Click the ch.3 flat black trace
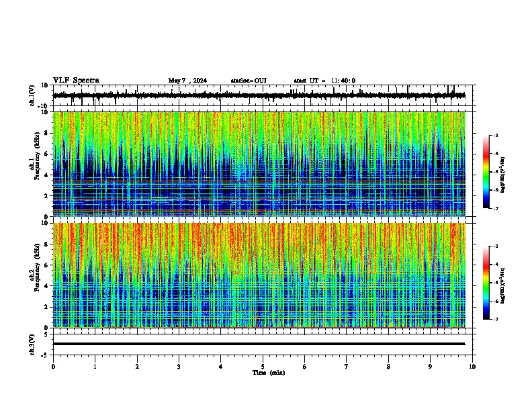Image resolution: width=532 pixels, height=411 pixels. pyautogui.click(x=259, y=344)
